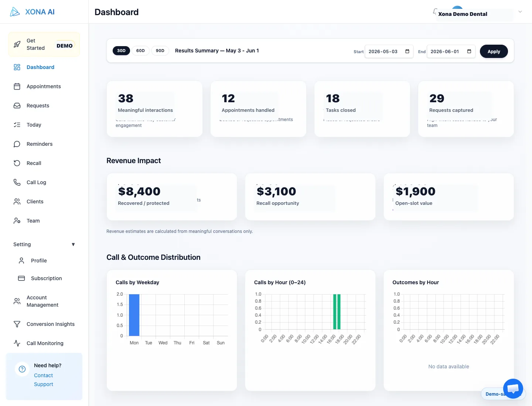The height and width of the screenshot is (406, 532).
Task: Open Account Management from sidebar
Action: click(x=44, y=301)
